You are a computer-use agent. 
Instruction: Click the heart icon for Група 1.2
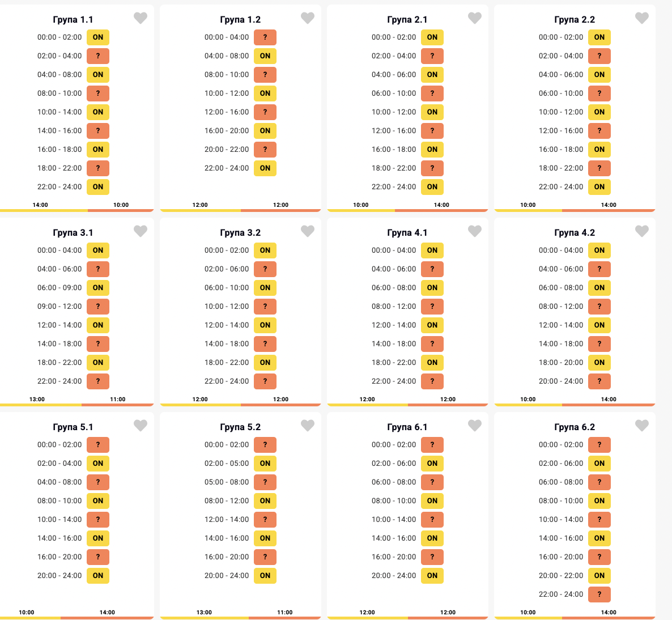pyautogui.click(x=308, y=18)
